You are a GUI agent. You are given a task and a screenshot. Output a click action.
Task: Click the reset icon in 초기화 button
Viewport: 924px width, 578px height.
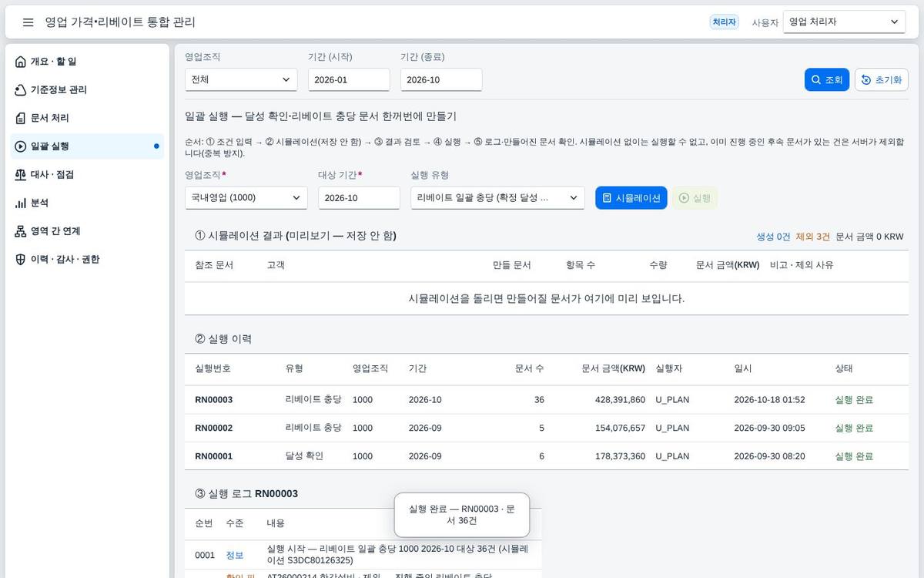[866, 80]
